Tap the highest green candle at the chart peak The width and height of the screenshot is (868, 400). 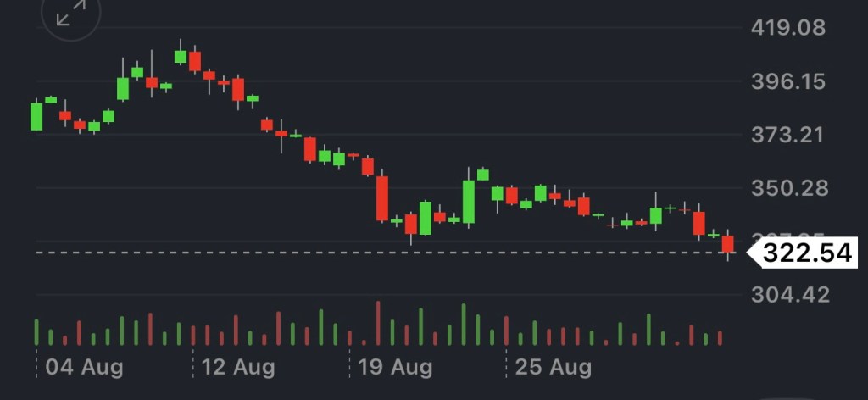click(181, 57)
